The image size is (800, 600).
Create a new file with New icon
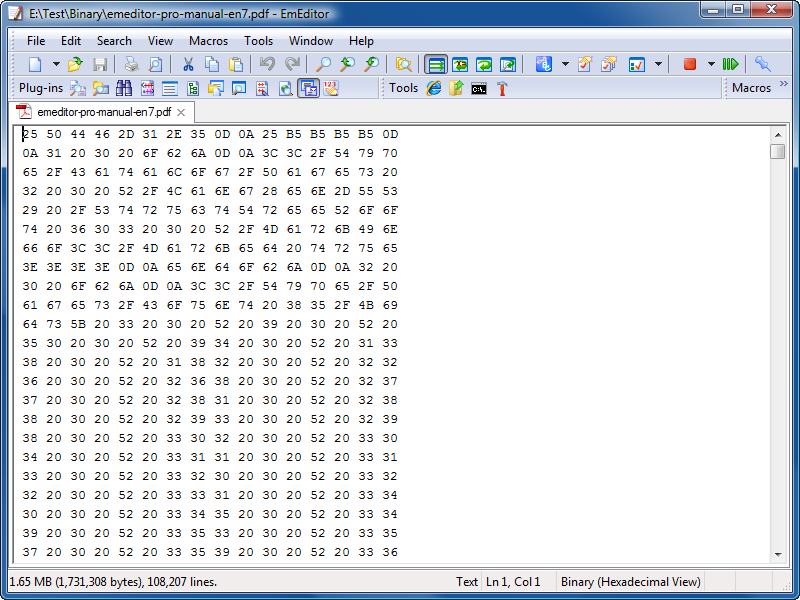(35, 64)
